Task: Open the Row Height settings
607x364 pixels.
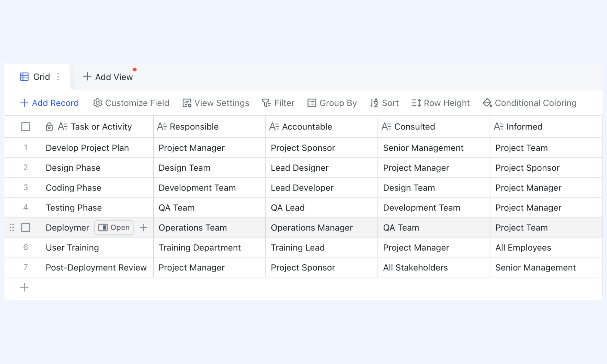Action: tap(440, 103)
